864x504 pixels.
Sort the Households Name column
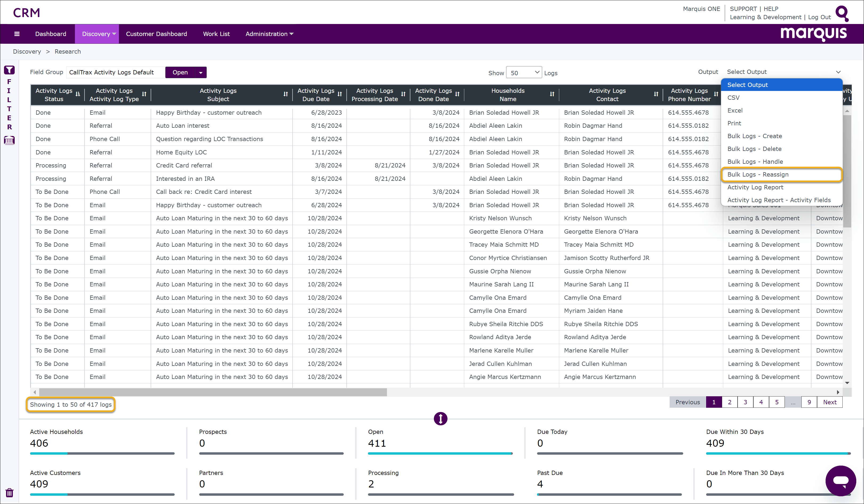(552, 94)
